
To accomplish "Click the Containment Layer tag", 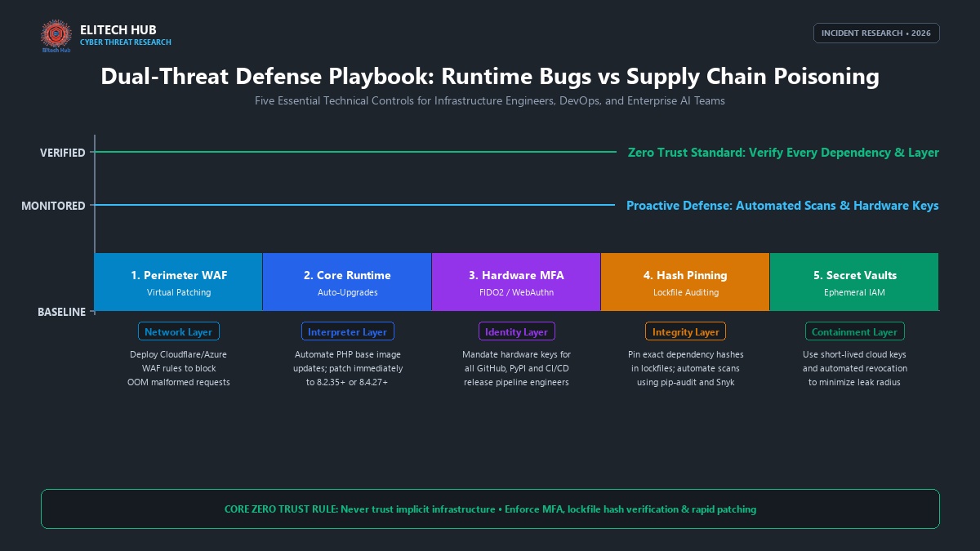I will point(854,331).
